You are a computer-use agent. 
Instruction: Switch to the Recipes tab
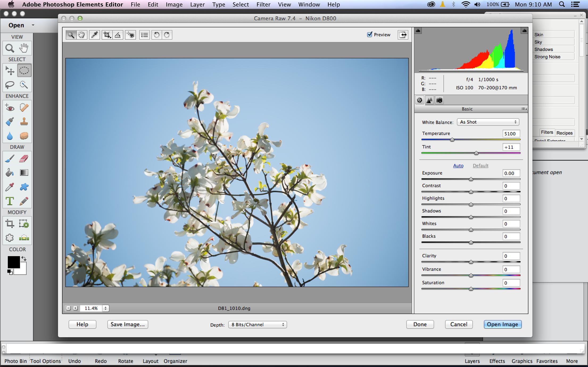(564, 133)
